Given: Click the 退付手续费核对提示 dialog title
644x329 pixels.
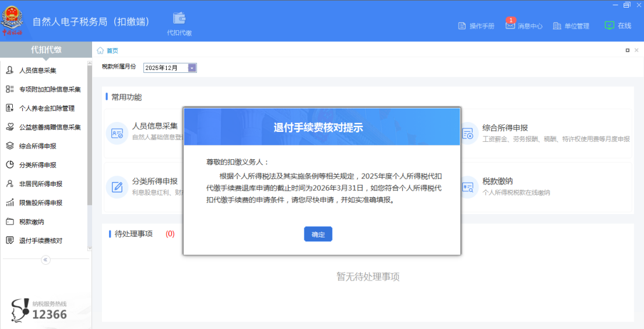Looking at the screenshot, I should [318, 128].
